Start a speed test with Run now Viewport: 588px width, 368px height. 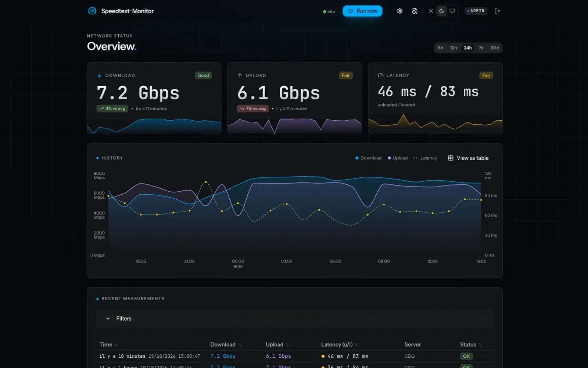coord(363,11)
